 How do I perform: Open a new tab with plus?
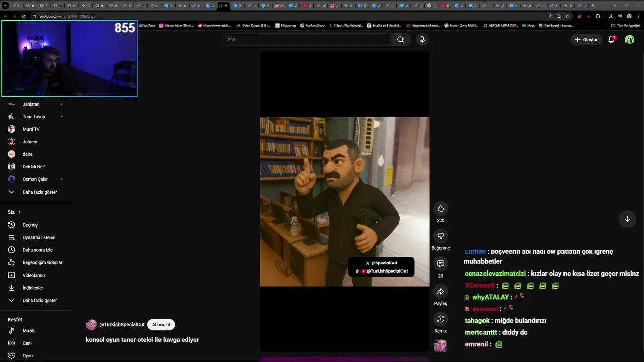pos(592,6)
